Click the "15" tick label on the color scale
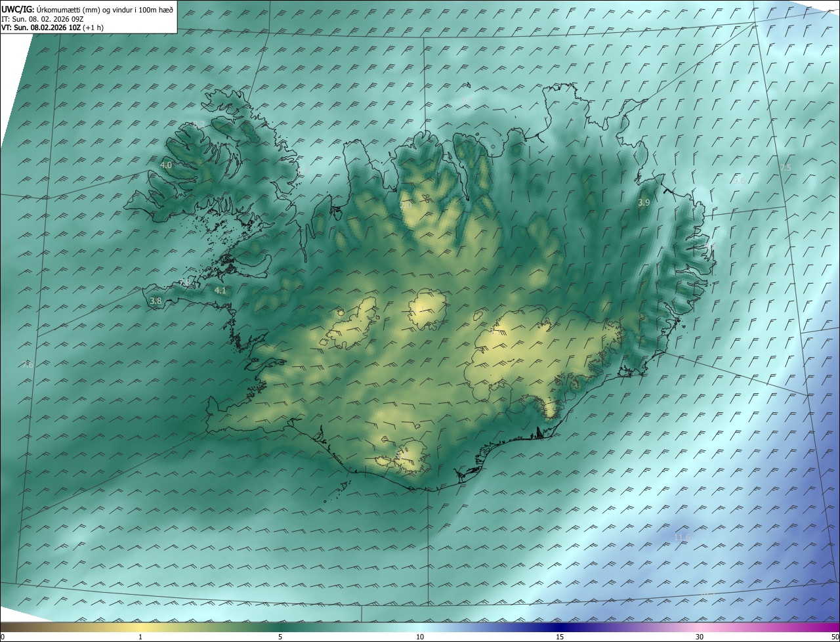The width and height of the screenshot is (840, 642). 560,637
